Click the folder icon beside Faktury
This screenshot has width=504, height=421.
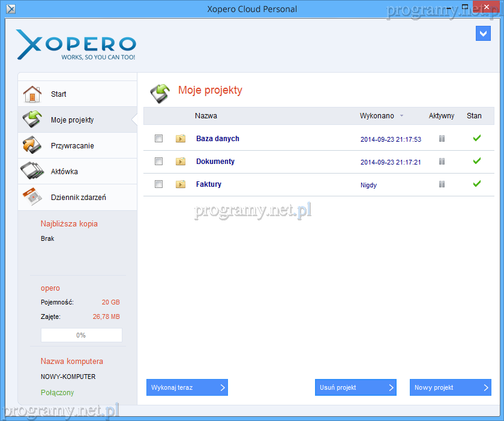coord(181,184)
